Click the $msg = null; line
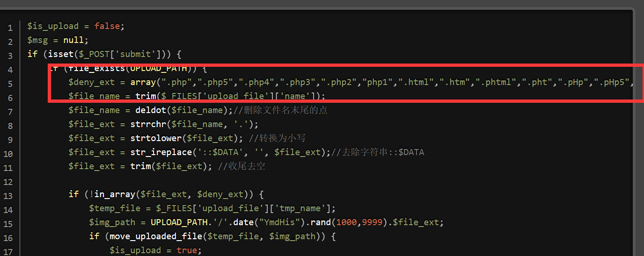The image size is (644, 256). click(58, 40)
